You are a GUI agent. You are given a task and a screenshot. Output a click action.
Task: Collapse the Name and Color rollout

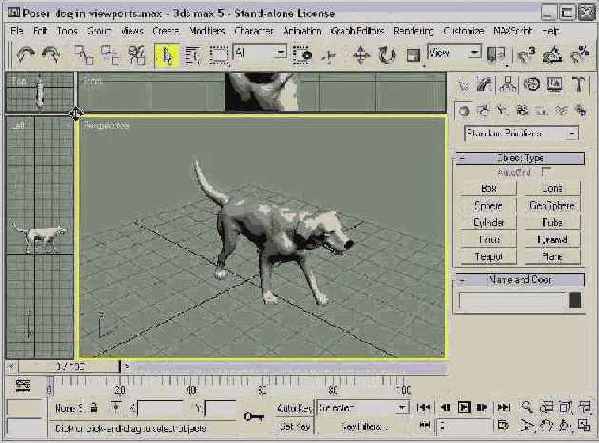(x=520, y=280)
